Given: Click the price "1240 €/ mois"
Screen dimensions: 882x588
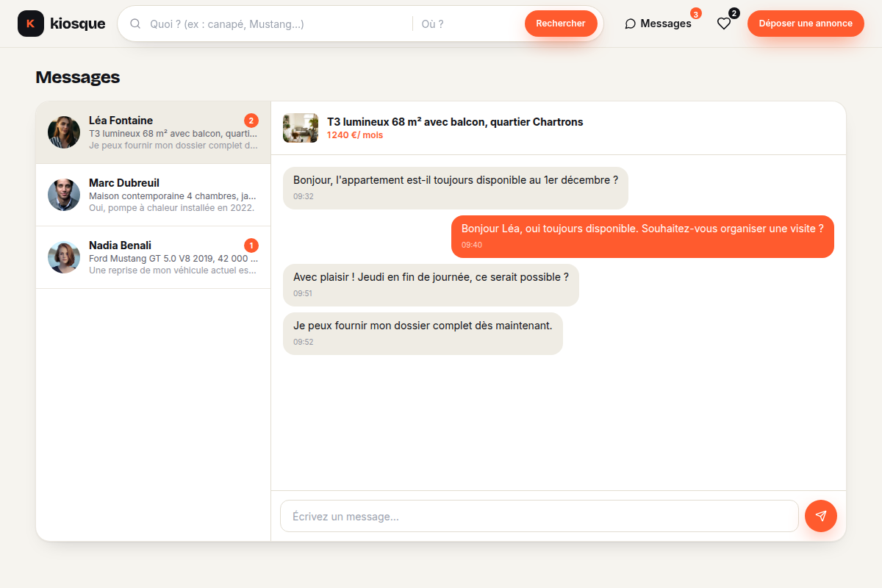Looking at the screenshot, I should point(355,135).
